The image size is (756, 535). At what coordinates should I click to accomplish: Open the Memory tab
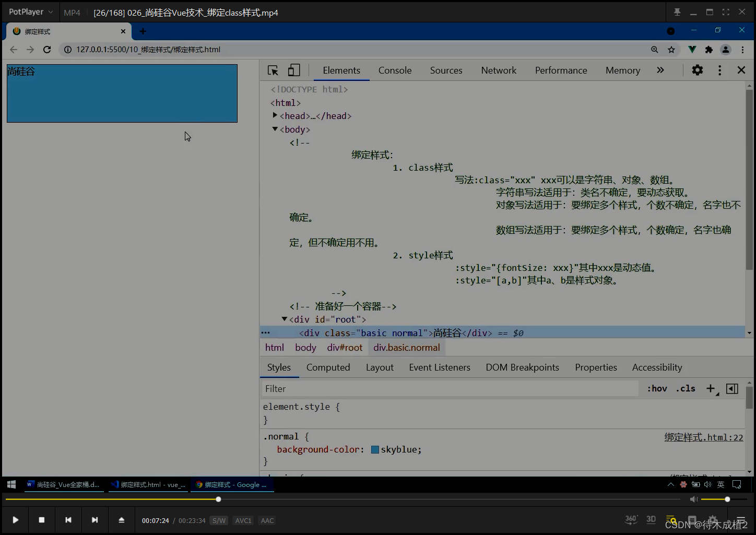[622, 70]
